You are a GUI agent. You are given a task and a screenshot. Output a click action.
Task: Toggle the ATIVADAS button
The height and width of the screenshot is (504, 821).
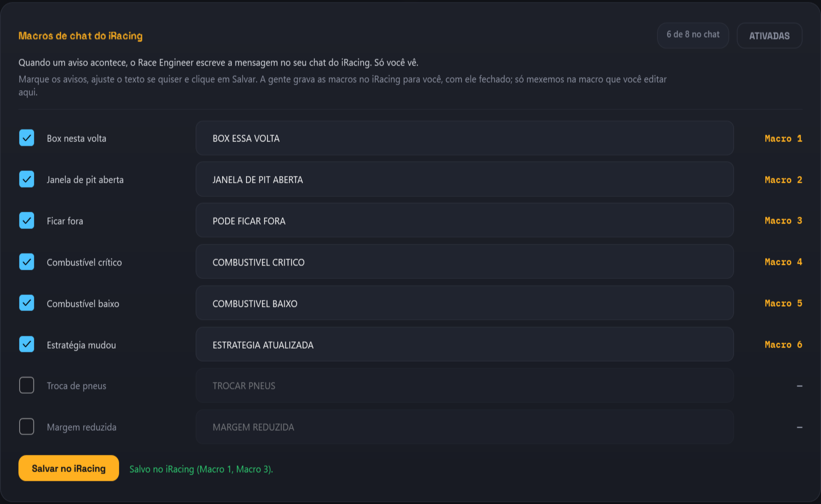(x=769, y=36)
